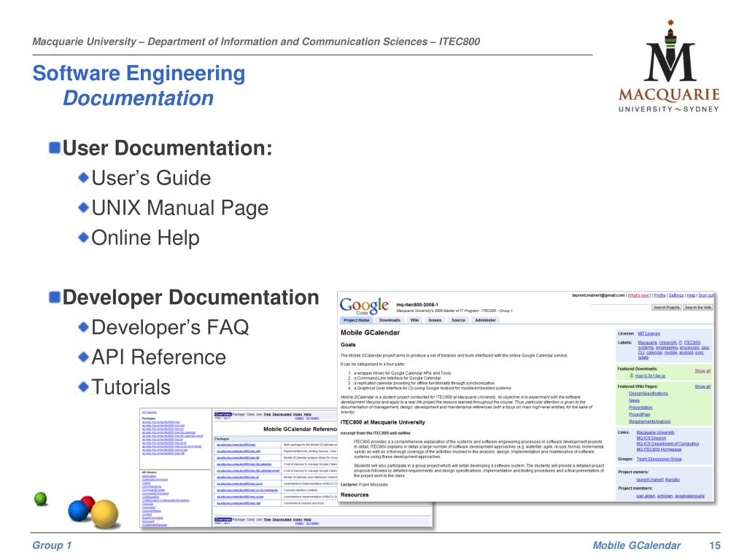This screenshot has height=560, width=747.
Task: Click the Sign out link
Action: coord(706,295)
